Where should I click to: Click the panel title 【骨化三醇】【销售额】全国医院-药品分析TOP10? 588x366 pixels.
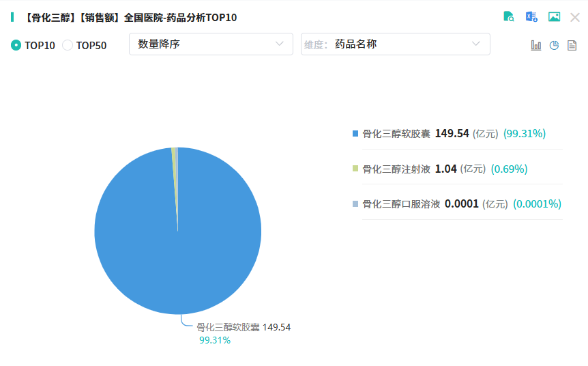tap(130, 18)
